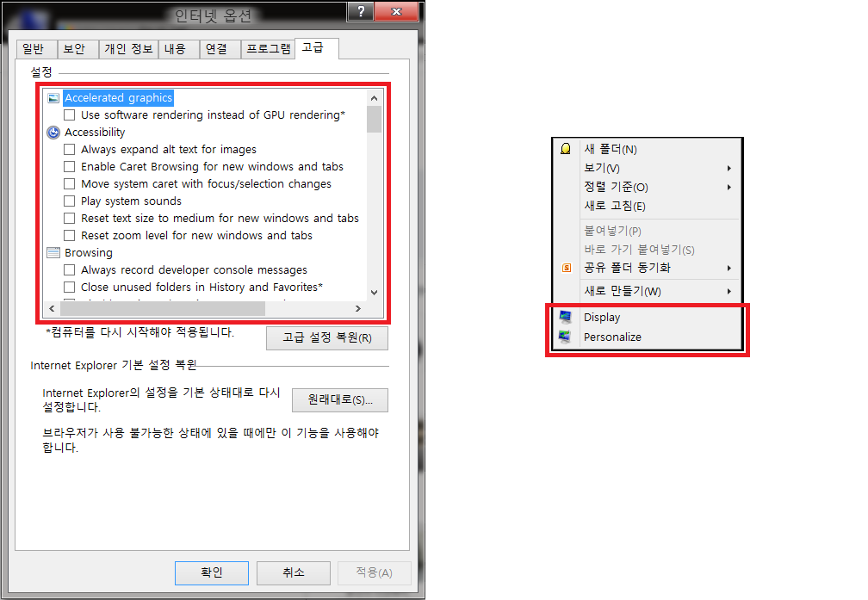This screenshot has width=868, height=600.
Task: Click grayed-out 붙여넣기(P) menu entry
Action: (x=613, y=231)
